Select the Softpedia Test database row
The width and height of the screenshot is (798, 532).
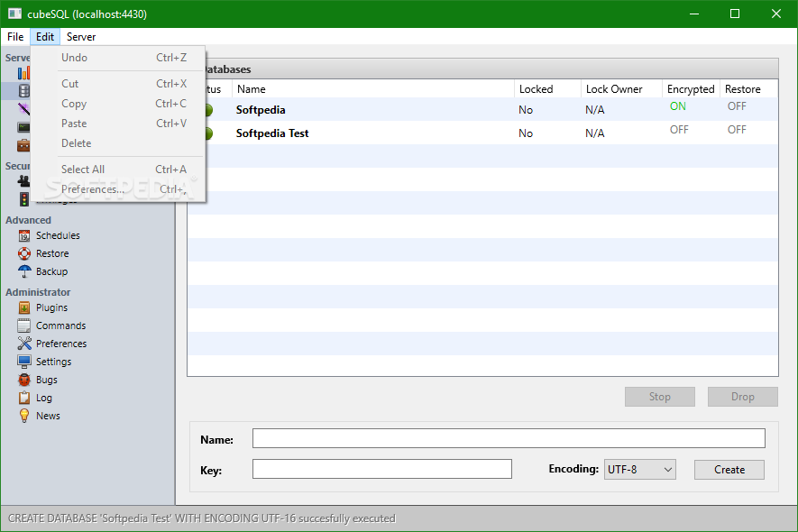(482, 133)
